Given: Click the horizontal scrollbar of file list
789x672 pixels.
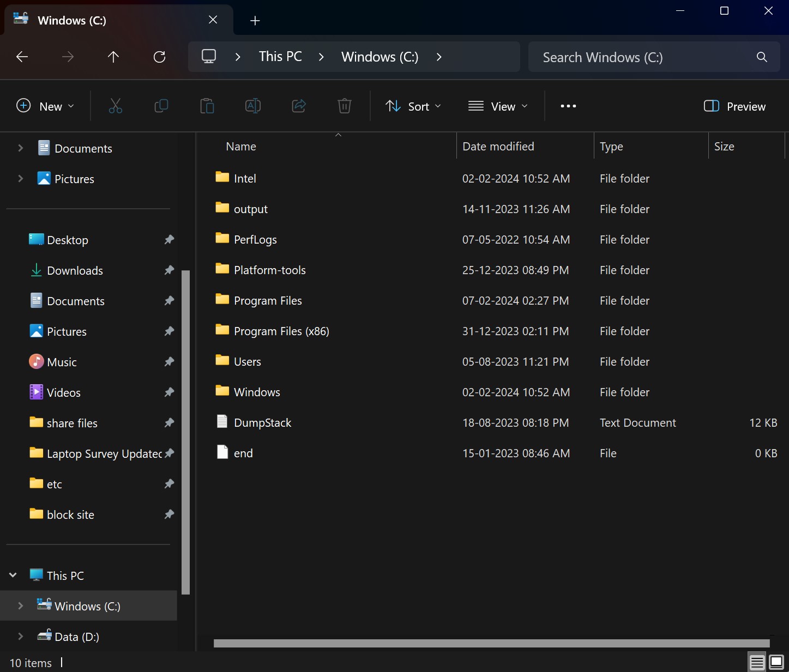Looking at the screenshot, I should pyautogui.click(x=491, y=644).
